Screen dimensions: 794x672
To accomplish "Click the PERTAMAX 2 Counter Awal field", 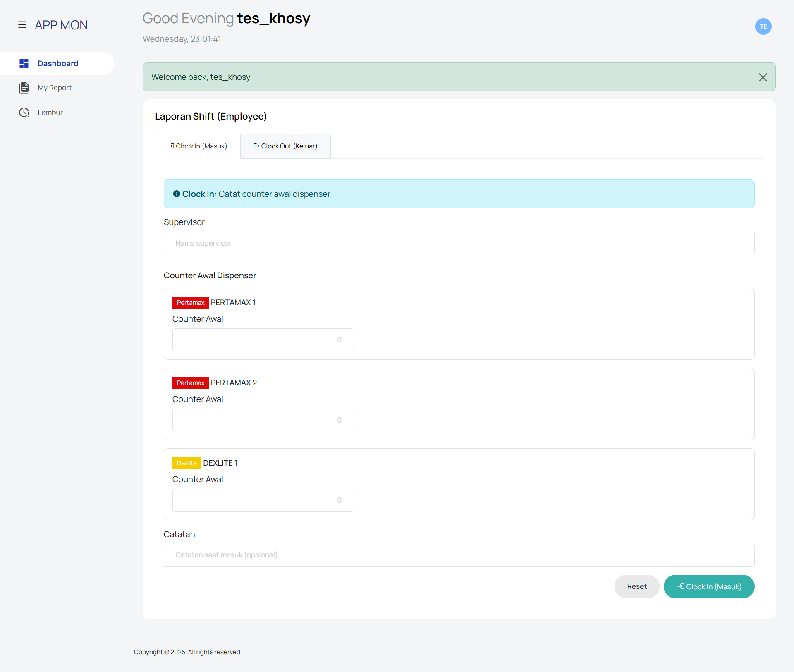I will click(263, 420).
